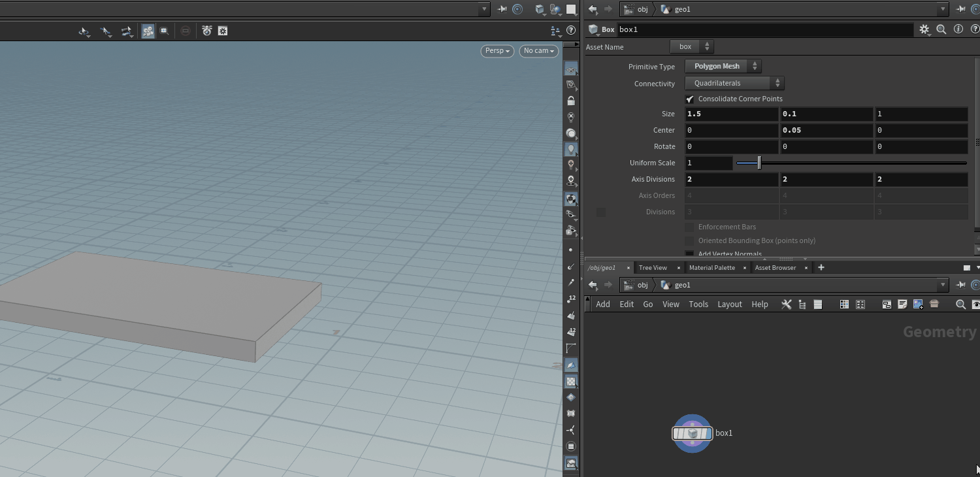Click the Uniform Scale slider handle

(x=759, y=163)
